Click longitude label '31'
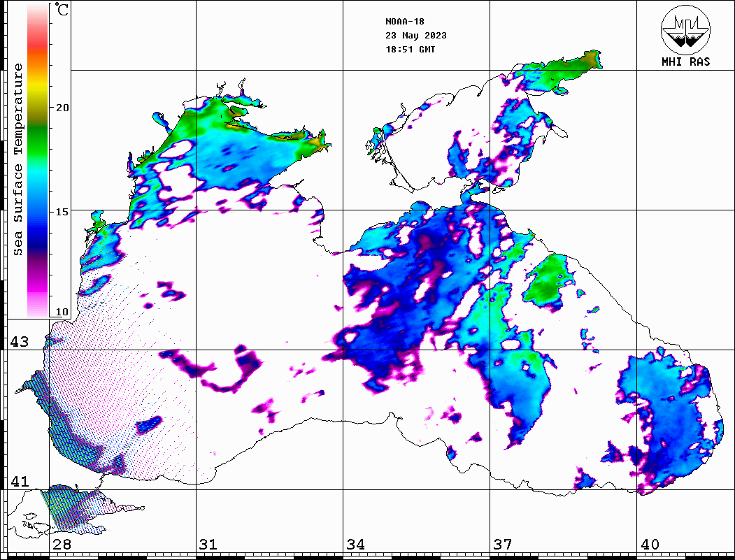Viewport: 735px width, 560px height. 208,545
